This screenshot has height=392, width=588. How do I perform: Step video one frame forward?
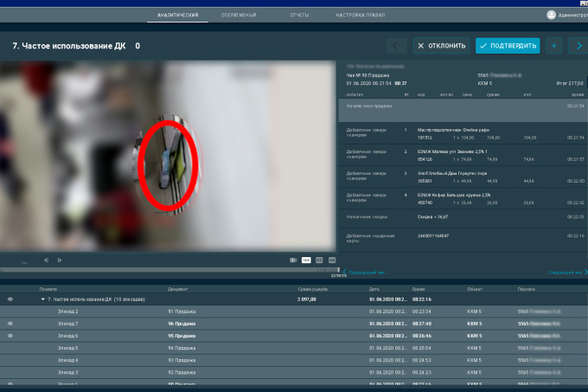60,260
